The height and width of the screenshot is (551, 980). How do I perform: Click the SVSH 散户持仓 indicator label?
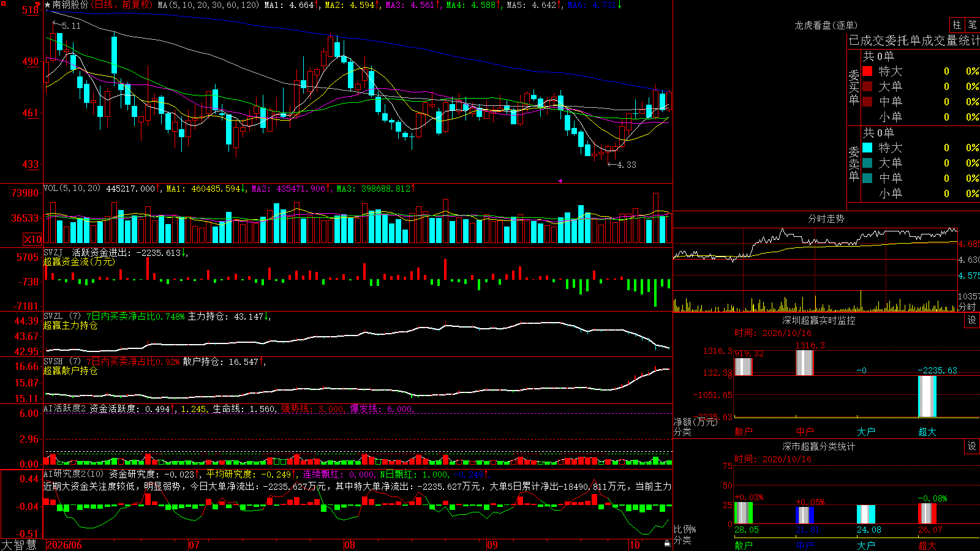tap(154, 362)
